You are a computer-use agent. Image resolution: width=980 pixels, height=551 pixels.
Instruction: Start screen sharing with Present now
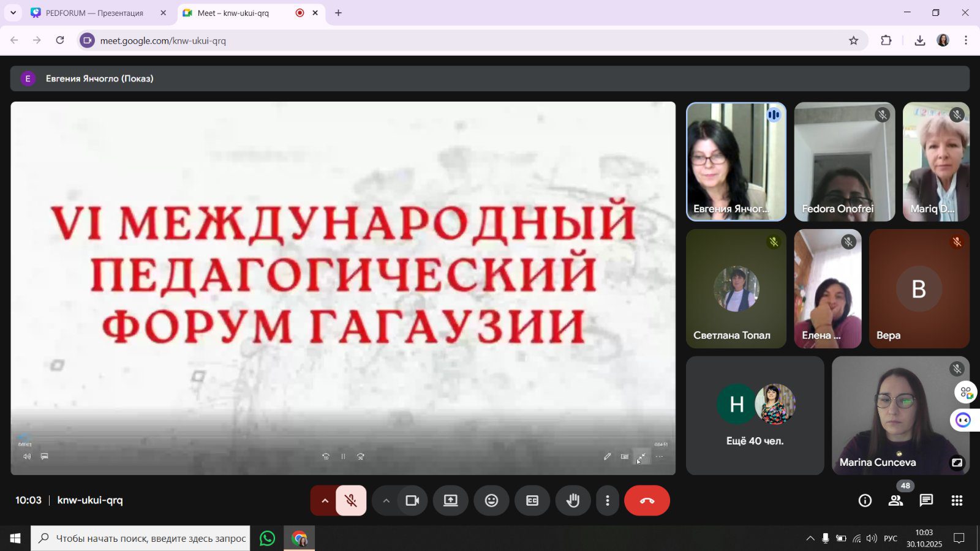click(451, 500)
